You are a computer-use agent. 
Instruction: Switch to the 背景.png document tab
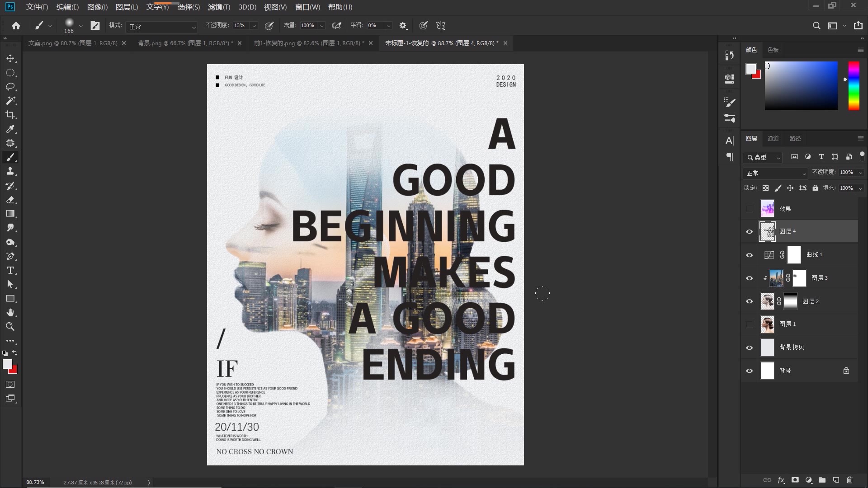[x=185, y=43]
